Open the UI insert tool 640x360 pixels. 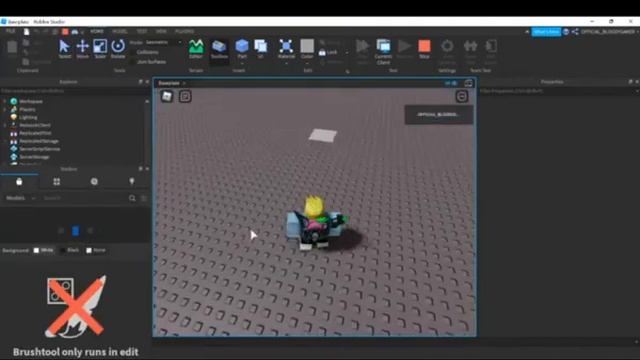click(260, 49)
